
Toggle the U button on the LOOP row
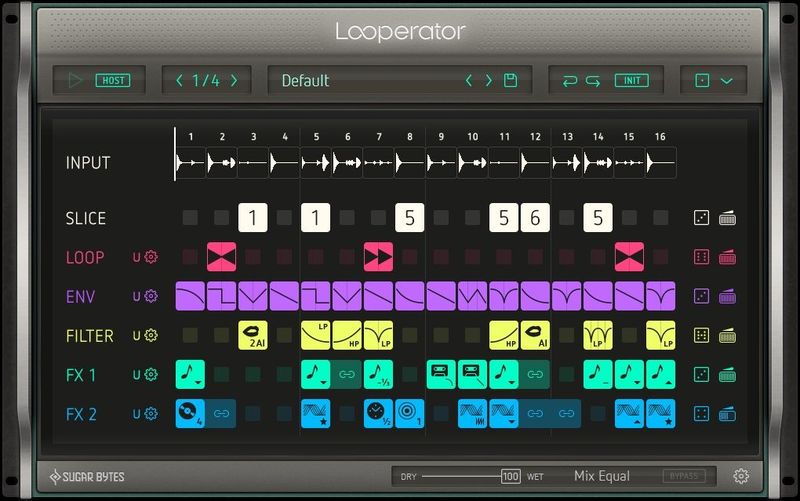(136, 257)
